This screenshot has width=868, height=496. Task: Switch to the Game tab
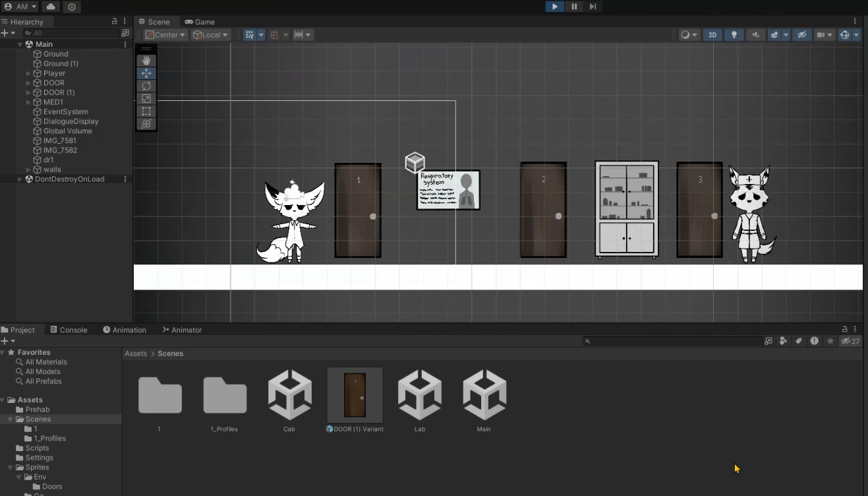200,22
